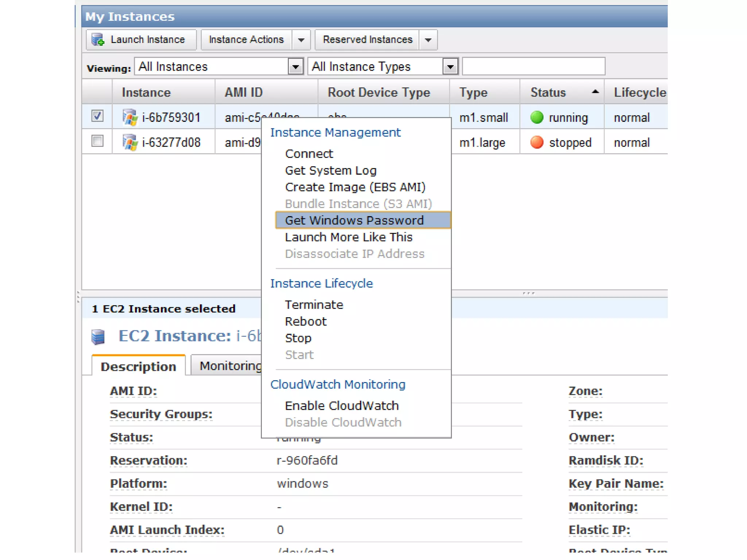
Task: Select Enable CloudWatch menu option
Action: coord(341,405)
